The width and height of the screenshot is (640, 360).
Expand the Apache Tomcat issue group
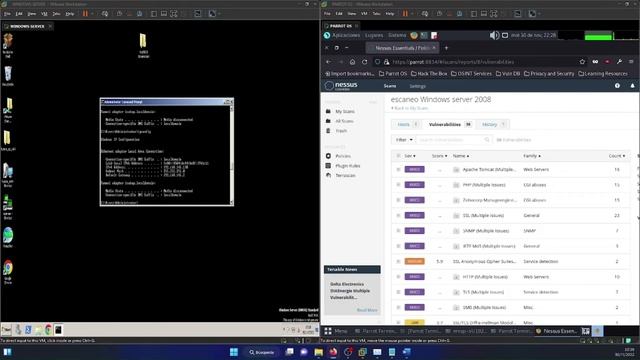[x=456, y=169]
